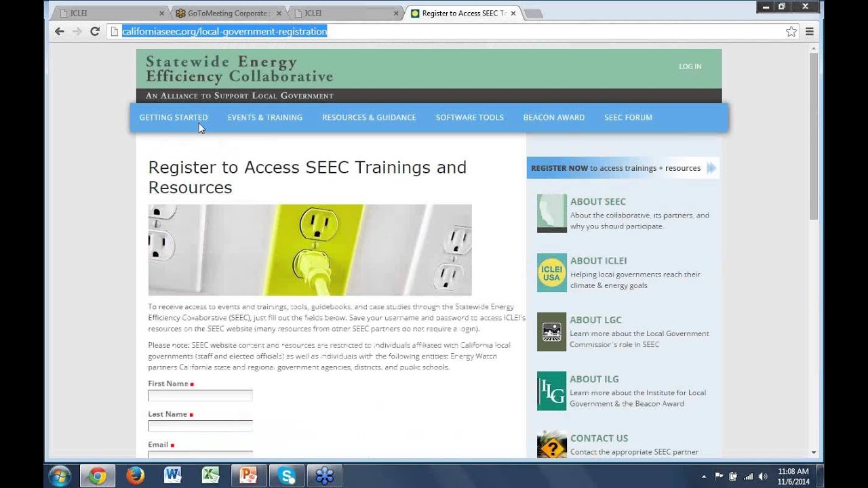Image resolution: width=868 pixels, height=488 pixels.
Task: Click the Contact Us question mark icon
Action: [x=552, y=445]
